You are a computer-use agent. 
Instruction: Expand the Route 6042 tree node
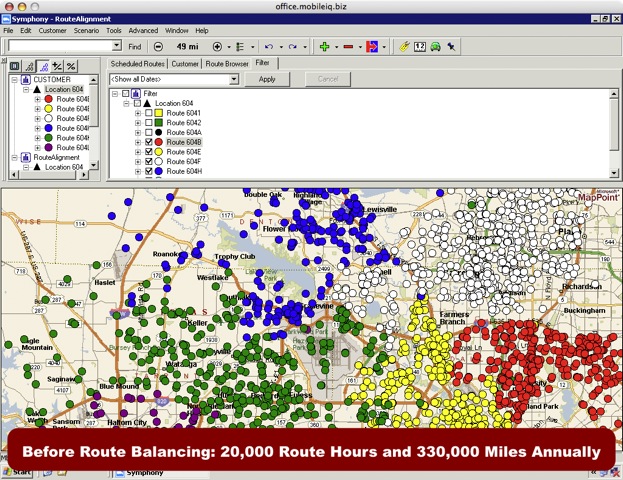pyautogui.click(x=138, y=123)
